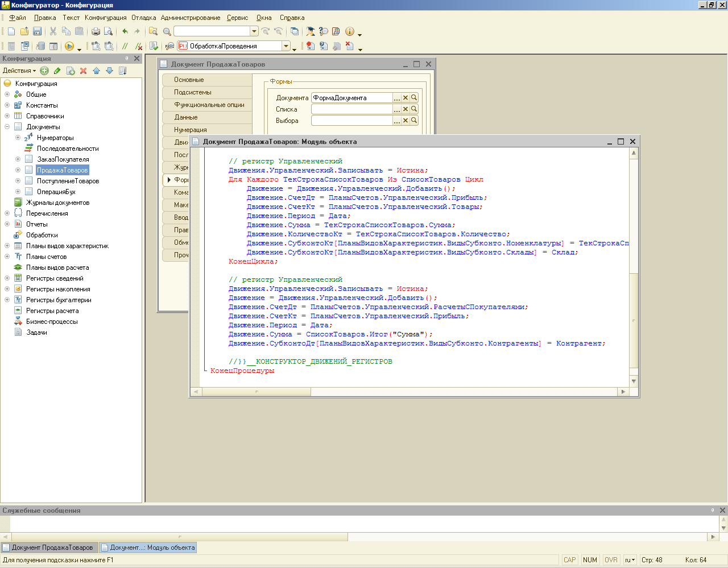728x568 pixels.
Task: Open the Действия dropdown menu
Action: [19, 71]
